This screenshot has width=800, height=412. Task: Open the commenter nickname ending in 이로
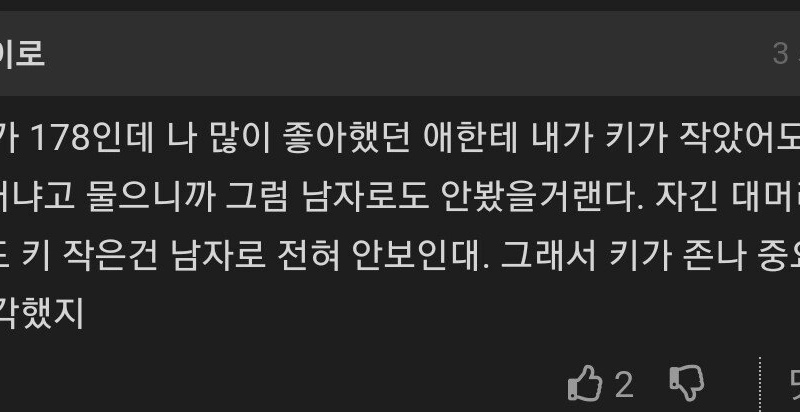pos(22,54)
